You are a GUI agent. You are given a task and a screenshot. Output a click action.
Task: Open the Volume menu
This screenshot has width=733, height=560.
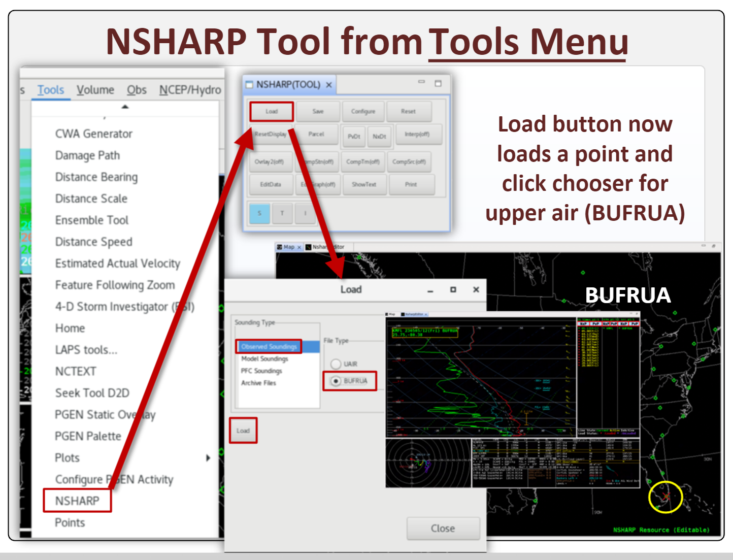point(95,90)
